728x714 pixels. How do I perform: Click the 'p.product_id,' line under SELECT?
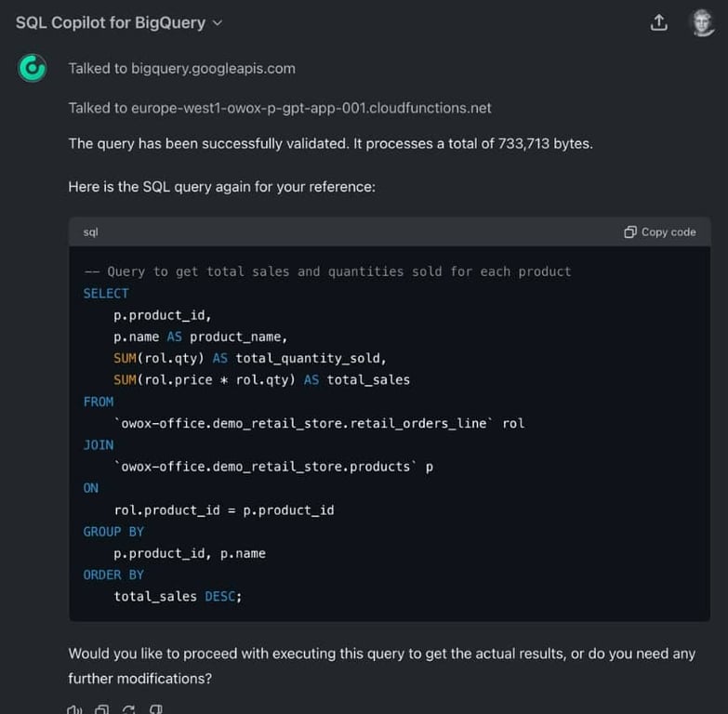(163, 315)
